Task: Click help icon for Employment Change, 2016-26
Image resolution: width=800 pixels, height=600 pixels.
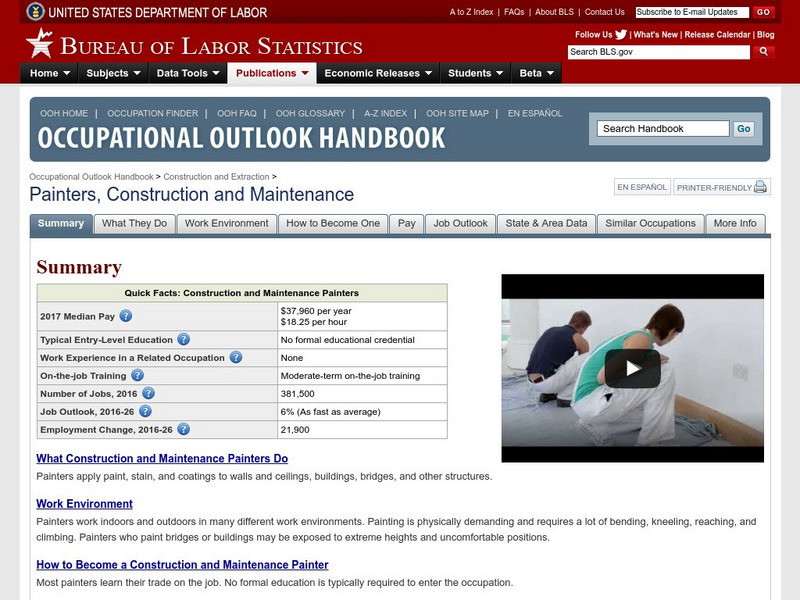Action: (x=184, y=429)
